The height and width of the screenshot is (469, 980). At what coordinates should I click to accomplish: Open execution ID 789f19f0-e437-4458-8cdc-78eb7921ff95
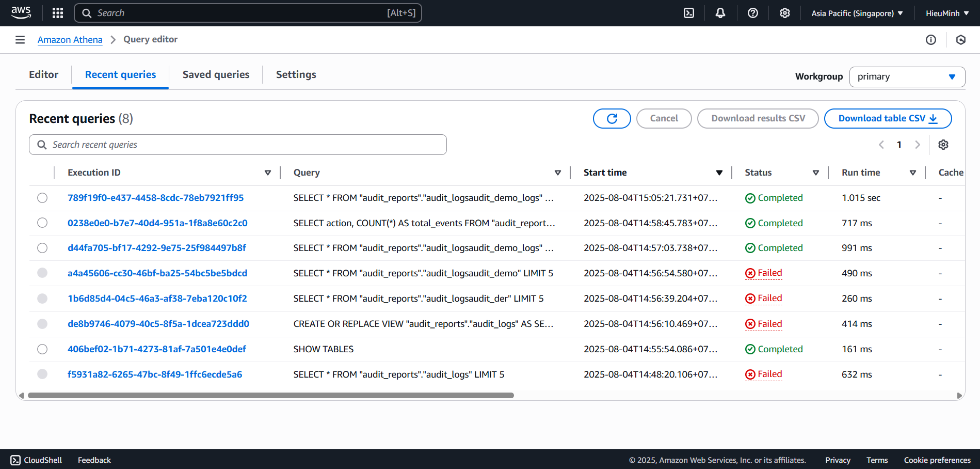(x=156, y=198)
